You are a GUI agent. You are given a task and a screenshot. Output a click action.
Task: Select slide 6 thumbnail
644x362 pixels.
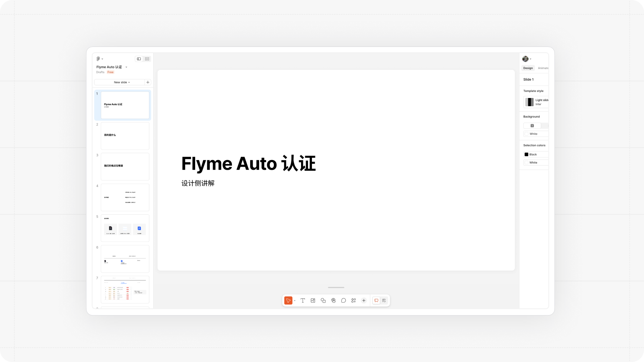125,259
